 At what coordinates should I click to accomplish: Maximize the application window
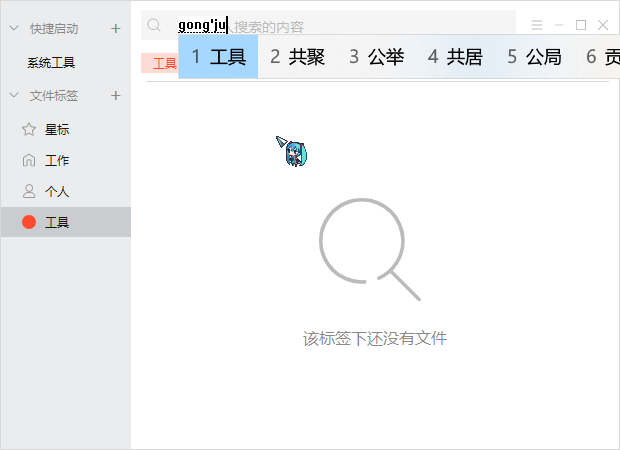point(581,25)
